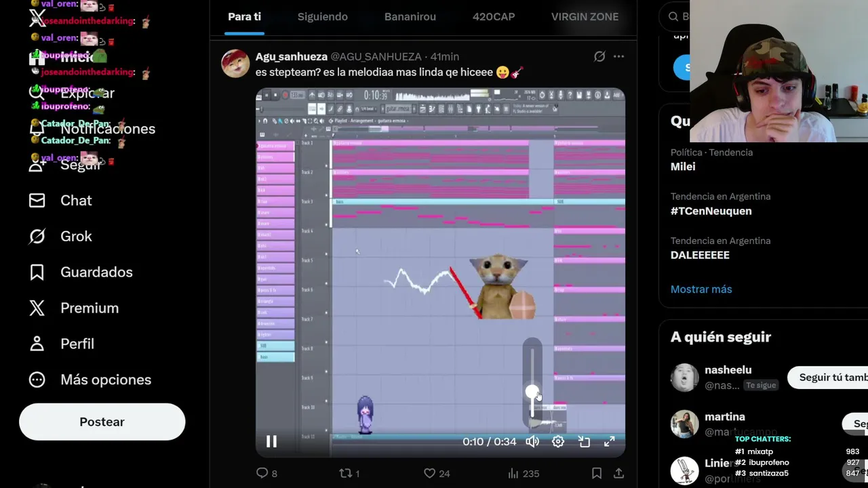Click the 0:10 / 0:34 time display
Image resolution: width=868 pixels, height=488 pixels.
[x=489, y=442]
